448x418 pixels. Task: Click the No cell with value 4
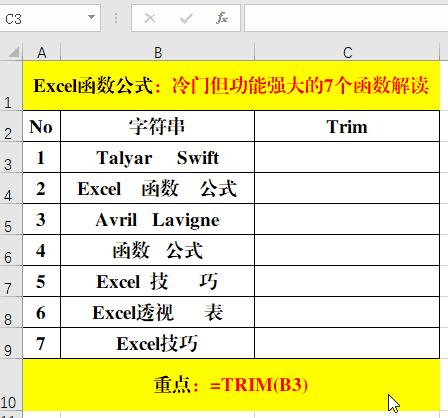[42, 250]
